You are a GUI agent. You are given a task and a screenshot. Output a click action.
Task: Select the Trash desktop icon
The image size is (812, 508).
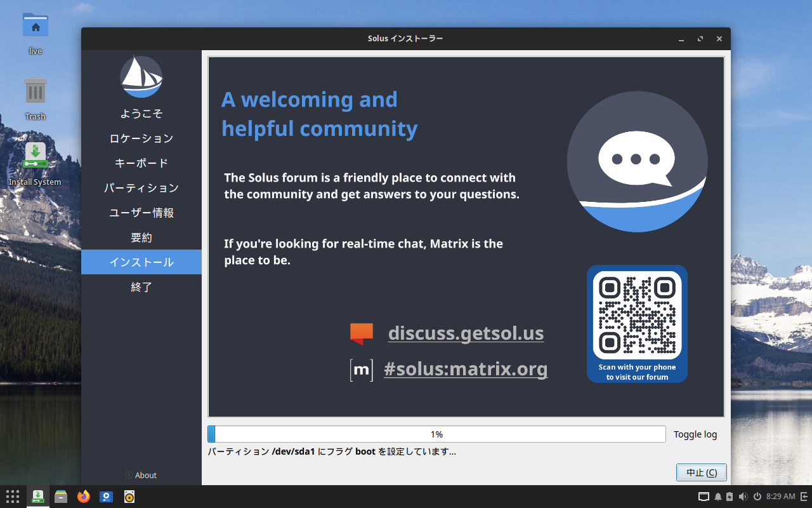[x=36, y=98]
